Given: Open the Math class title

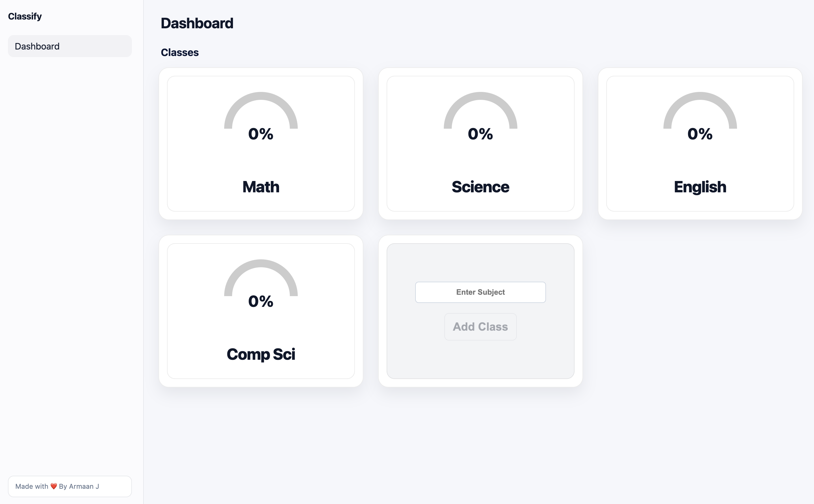Looking at the screenshot, I should click(261, 187).
